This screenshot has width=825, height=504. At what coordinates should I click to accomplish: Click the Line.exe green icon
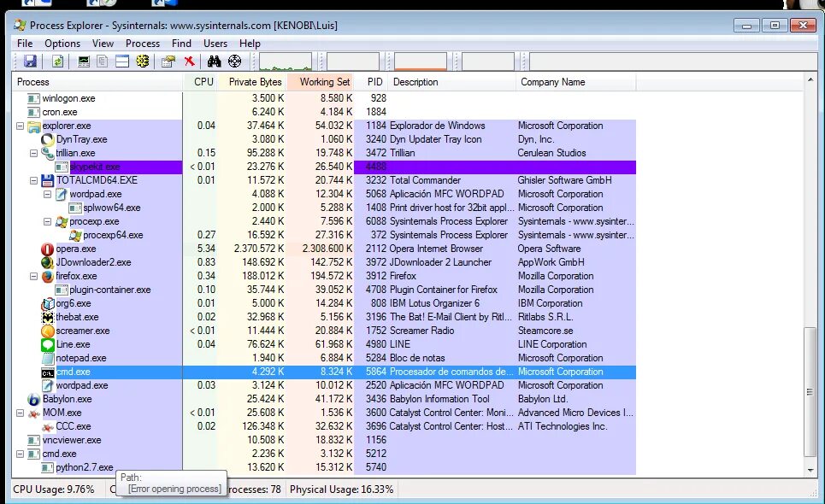coord(47,344)
